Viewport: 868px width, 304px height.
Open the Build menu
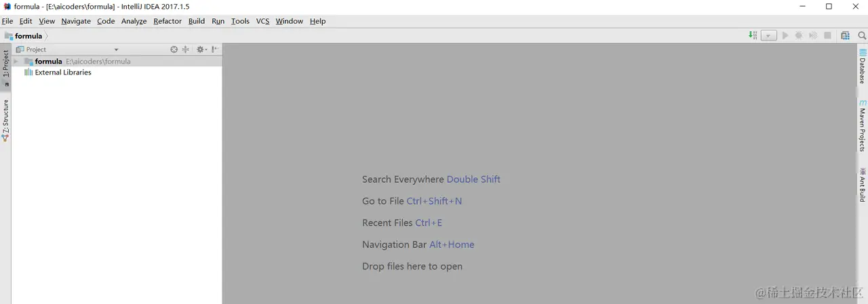tap(197, 21)
